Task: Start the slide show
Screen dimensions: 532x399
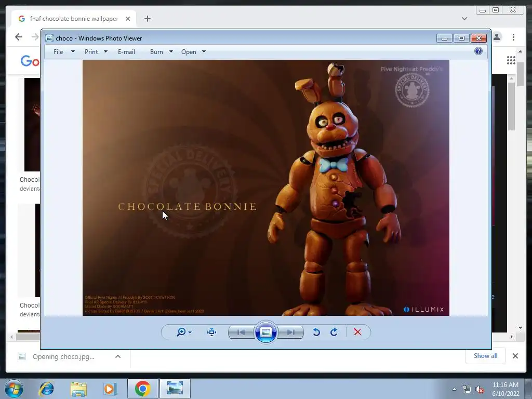Action: click(x=265, y=332)
